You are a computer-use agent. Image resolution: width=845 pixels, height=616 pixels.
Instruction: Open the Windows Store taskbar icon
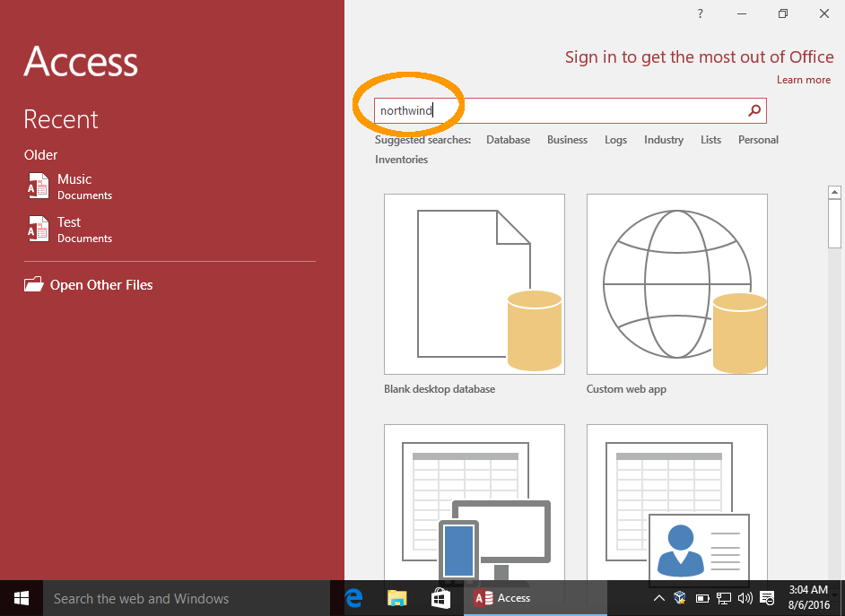(x=440, y=598)
